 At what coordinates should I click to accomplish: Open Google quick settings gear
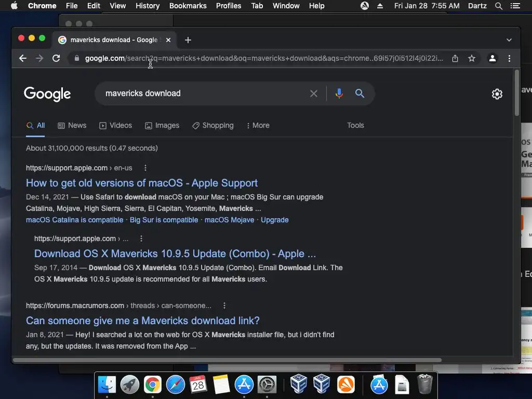coord(497,94)
